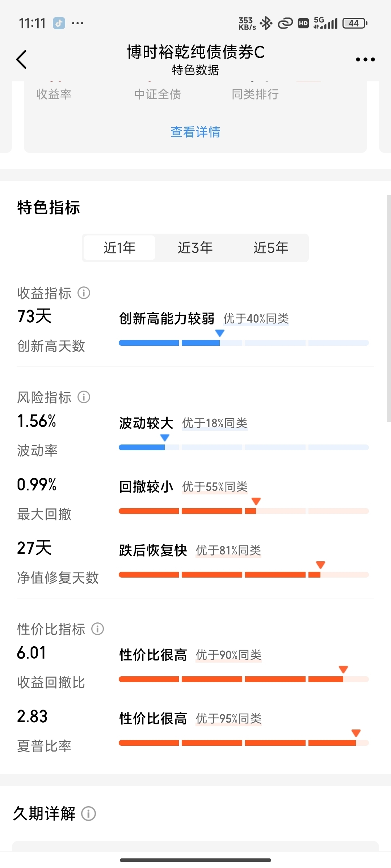Tap the Bluetooth status bar icon

click(266, 23)
